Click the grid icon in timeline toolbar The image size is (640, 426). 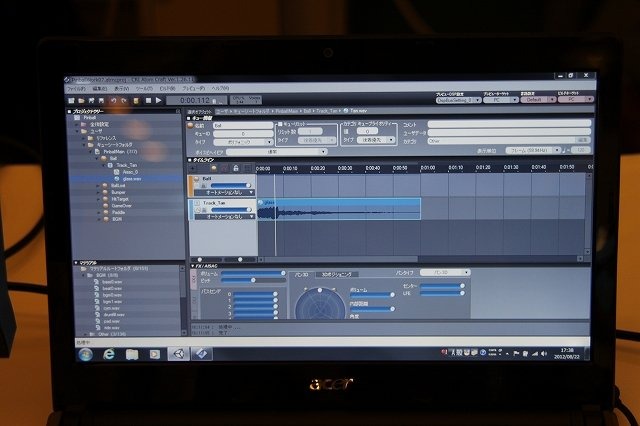click(x=247, y=168)
